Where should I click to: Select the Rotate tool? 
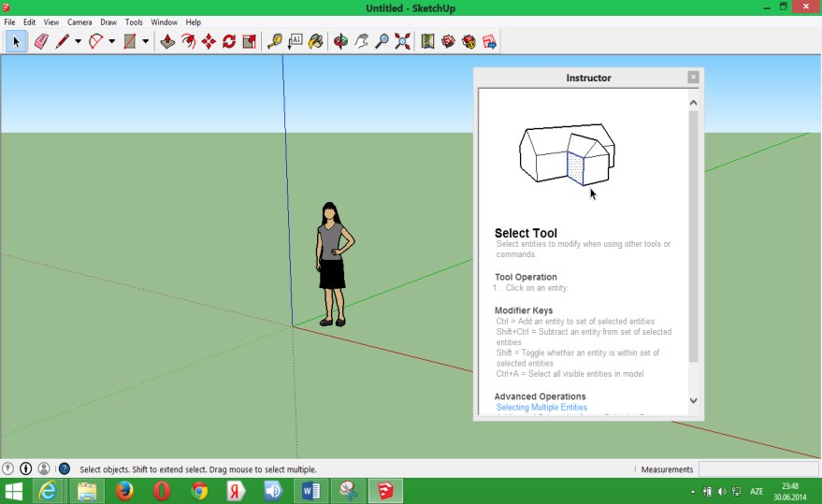[x=229, y=41]
